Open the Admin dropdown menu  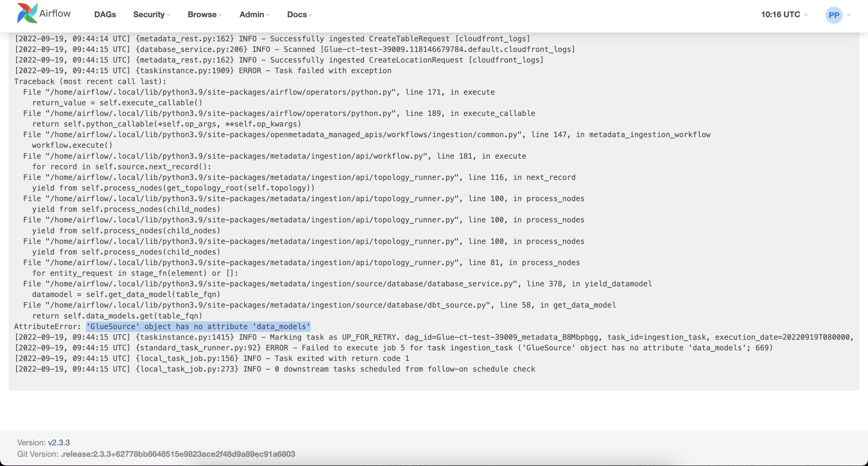pos(252,14)
